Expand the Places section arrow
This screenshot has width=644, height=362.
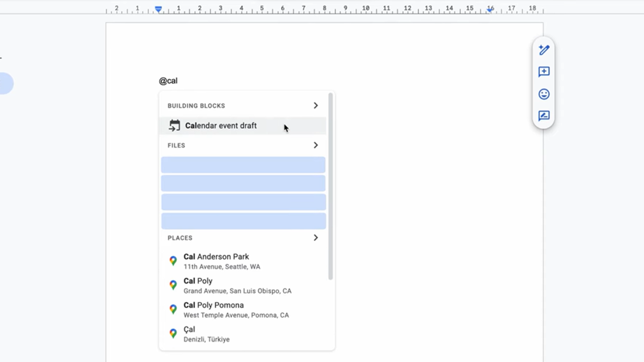[x=316, y=238]
